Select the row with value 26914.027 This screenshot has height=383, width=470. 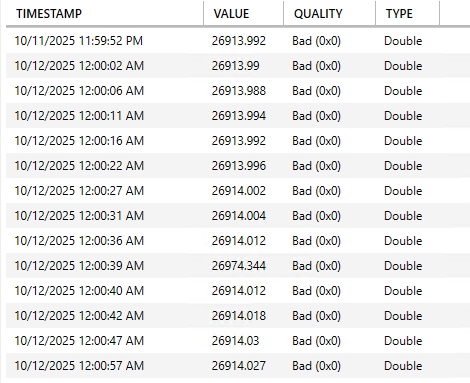point(238,366)
